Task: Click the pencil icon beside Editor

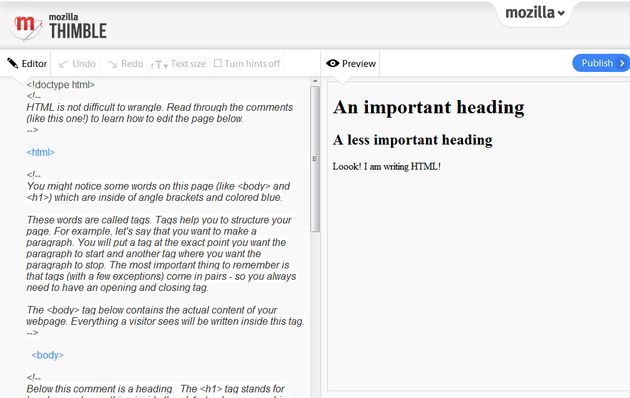Action: [12, 63]
